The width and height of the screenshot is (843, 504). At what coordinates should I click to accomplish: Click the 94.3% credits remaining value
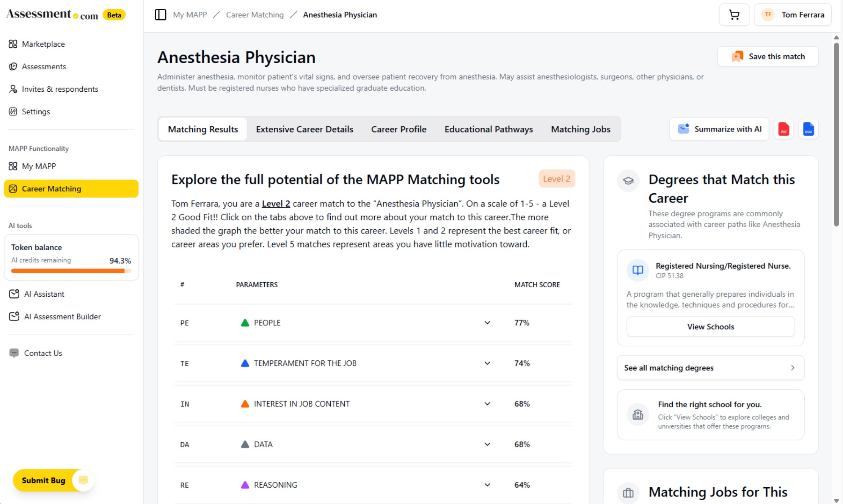coord(120,260)
